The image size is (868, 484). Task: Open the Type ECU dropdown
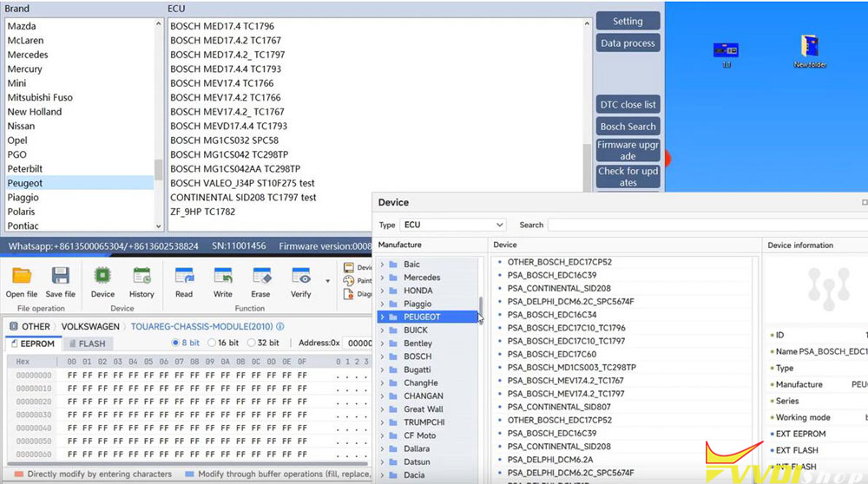(x=452, y=225)
